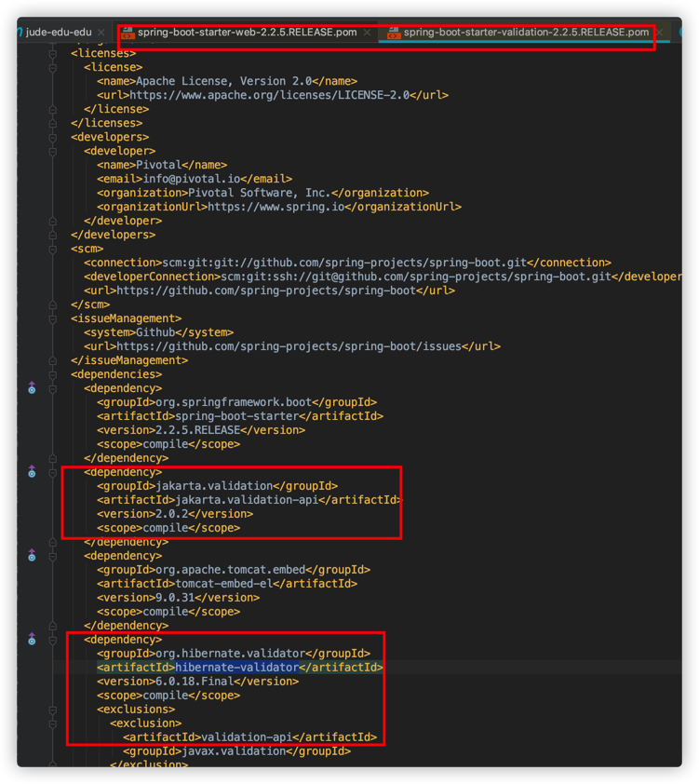The width and height of the screenshot is (699, 784).
Task: Click gutter icon beside tomcat-embed-el dependency
Action: 32,556
